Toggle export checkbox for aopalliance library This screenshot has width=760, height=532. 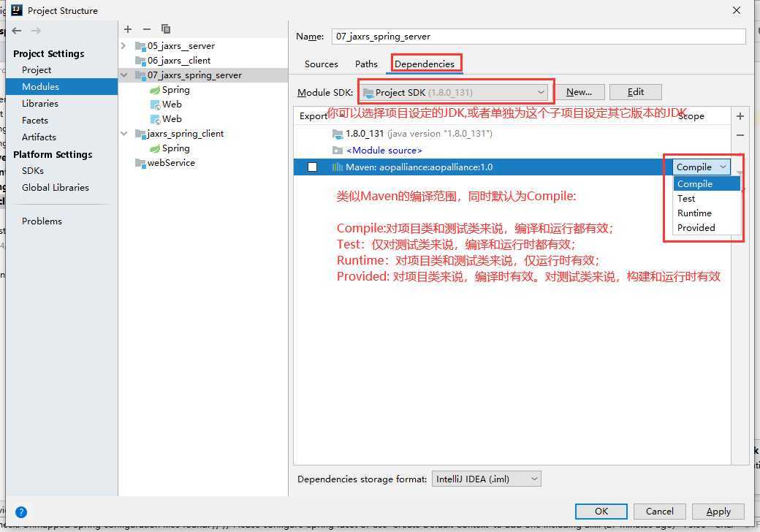(x=313, y=167)
